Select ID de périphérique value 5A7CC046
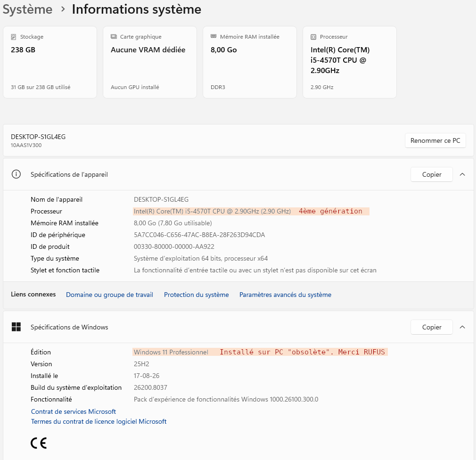 tap(199, 235)
